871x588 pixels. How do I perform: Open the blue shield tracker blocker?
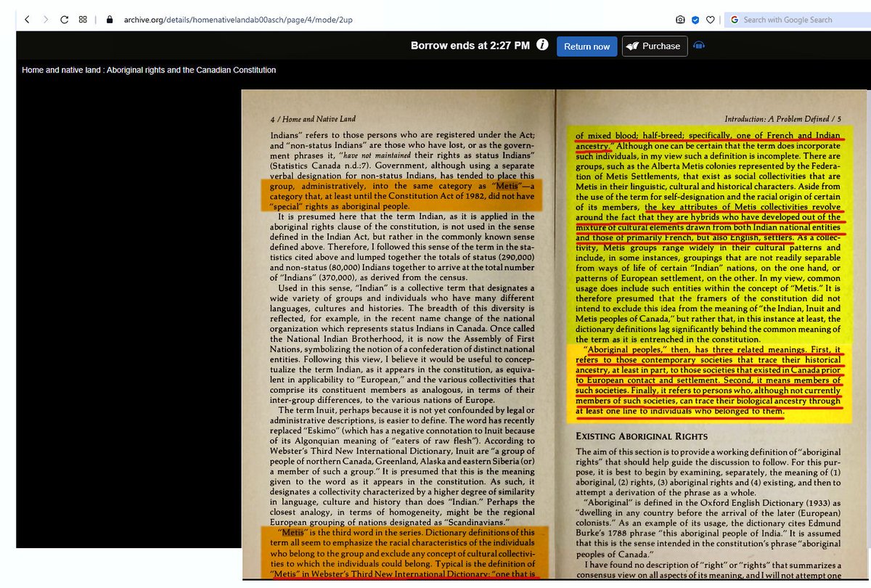695,20
